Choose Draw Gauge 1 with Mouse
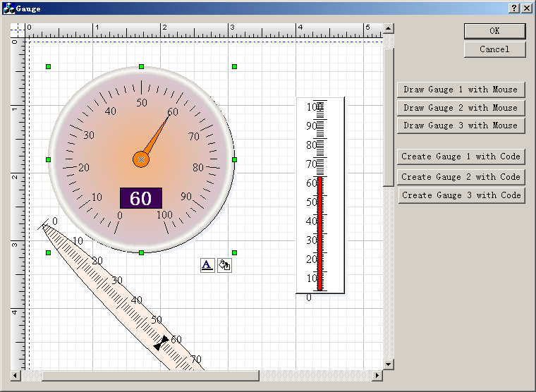536x392 pixels. 461,90
